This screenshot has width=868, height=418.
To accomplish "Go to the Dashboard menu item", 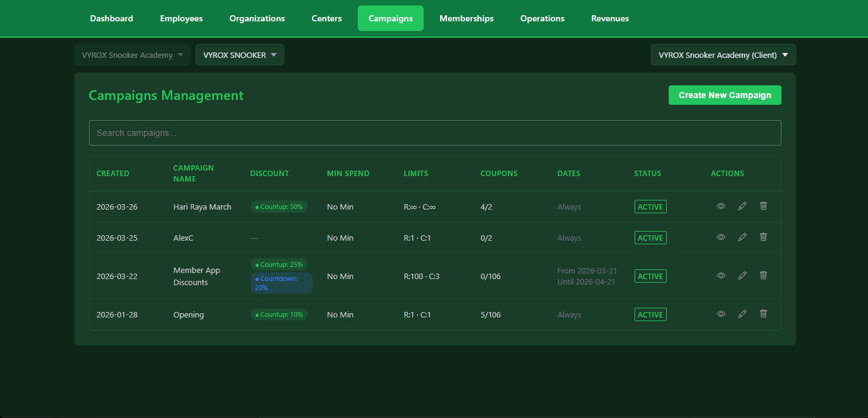I will coord(112,18).
